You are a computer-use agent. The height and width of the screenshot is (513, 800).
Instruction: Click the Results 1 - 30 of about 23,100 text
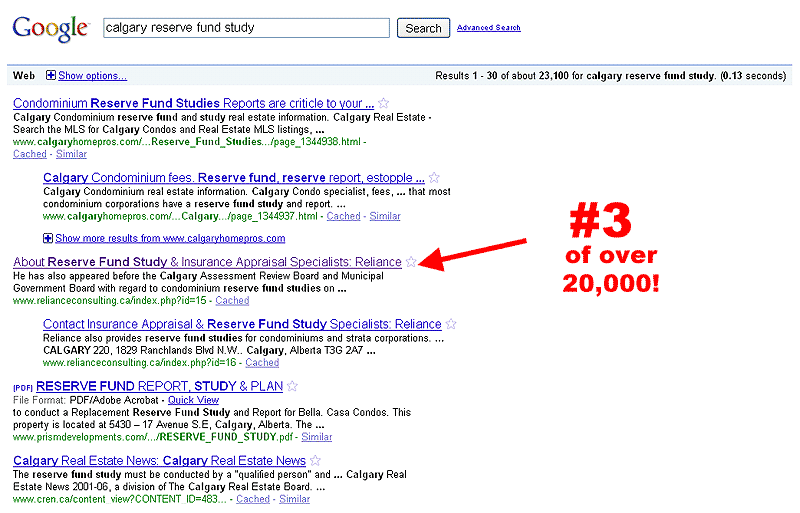click(x=502, y=76)
